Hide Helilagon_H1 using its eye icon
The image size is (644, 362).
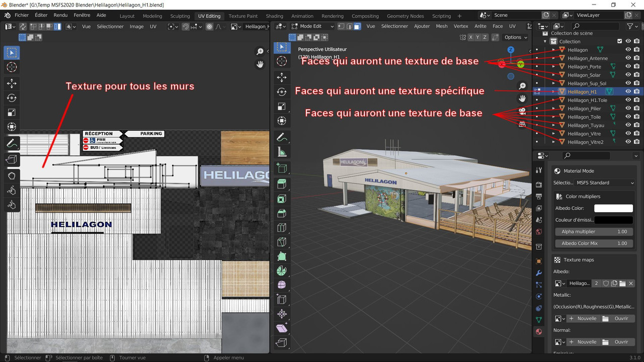[628, 92]
